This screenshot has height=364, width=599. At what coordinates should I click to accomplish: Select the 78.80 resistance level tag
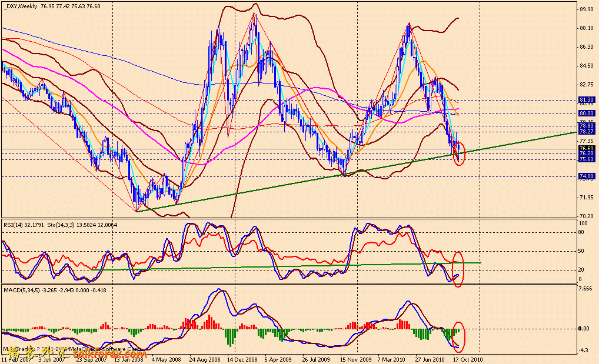pyautogui.click(x=586, y=126)
